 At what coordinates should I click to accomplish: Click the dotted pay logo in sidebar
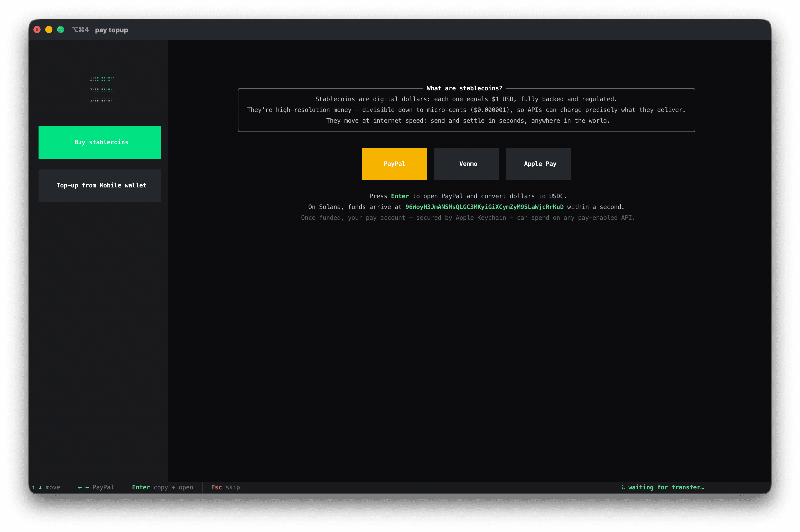point(101,90)
